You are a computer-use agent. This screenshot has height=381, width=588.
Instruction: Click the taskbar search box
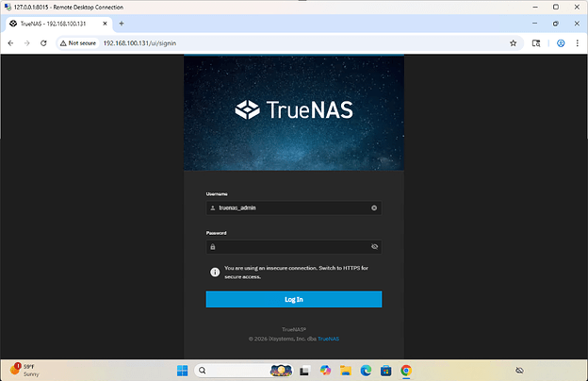pyautogui.click(x=243, y=371)
